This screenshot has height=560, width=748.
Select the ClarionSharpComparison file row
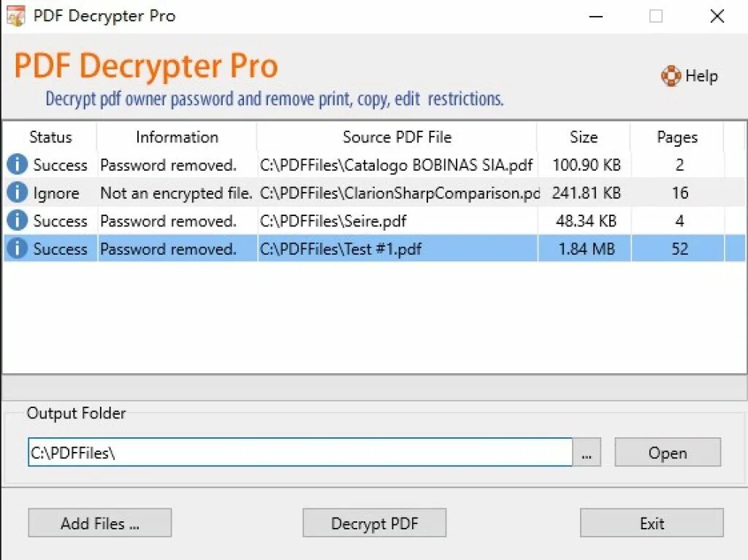[x=399, y=193]
